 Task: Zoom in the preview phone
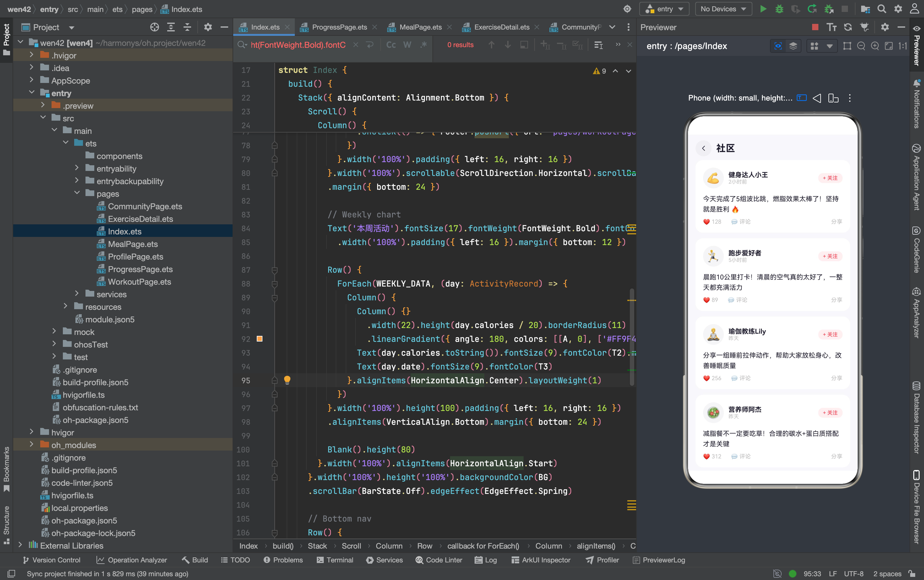(874, 46)
